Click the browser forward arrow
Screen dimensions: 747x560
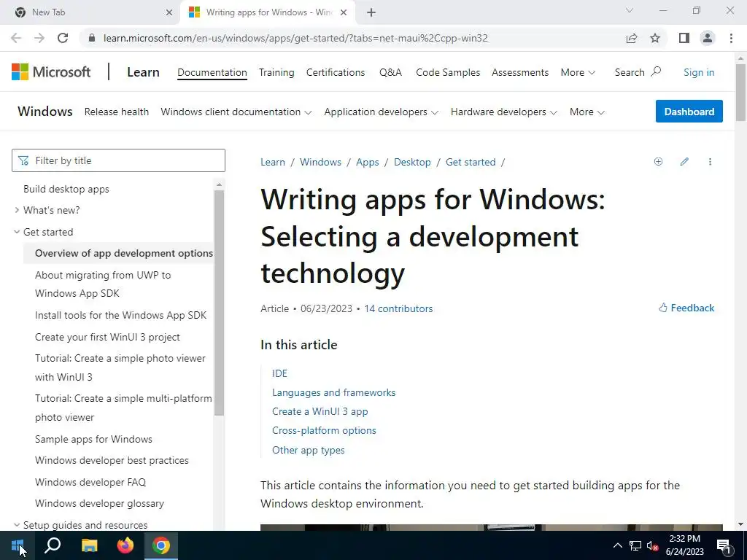[x=39, y=38]
